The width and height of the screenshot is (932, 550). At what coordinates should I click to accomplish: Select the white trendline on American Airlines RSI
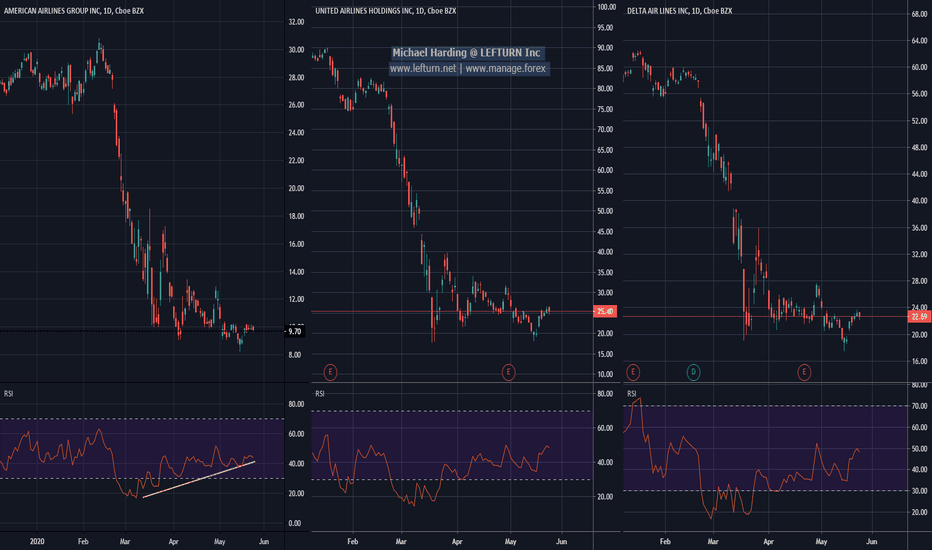click(x=199, y=479)
